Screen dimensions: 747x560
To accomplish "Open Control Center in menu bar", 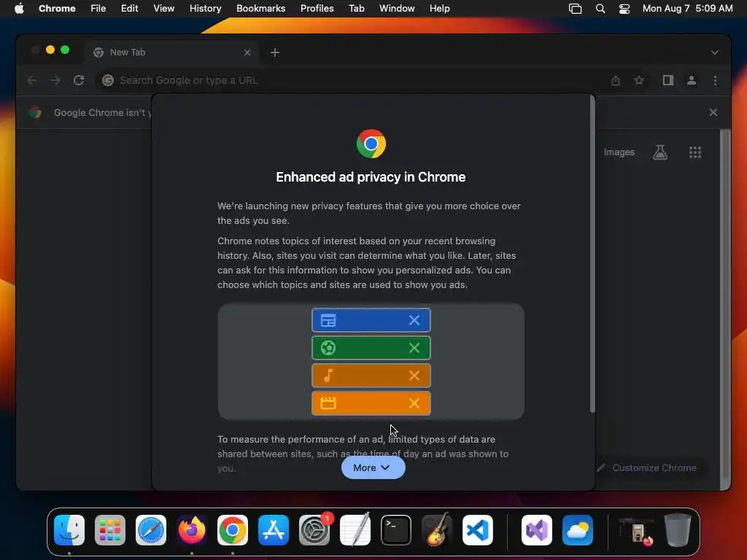I will (x=624, y=9).
